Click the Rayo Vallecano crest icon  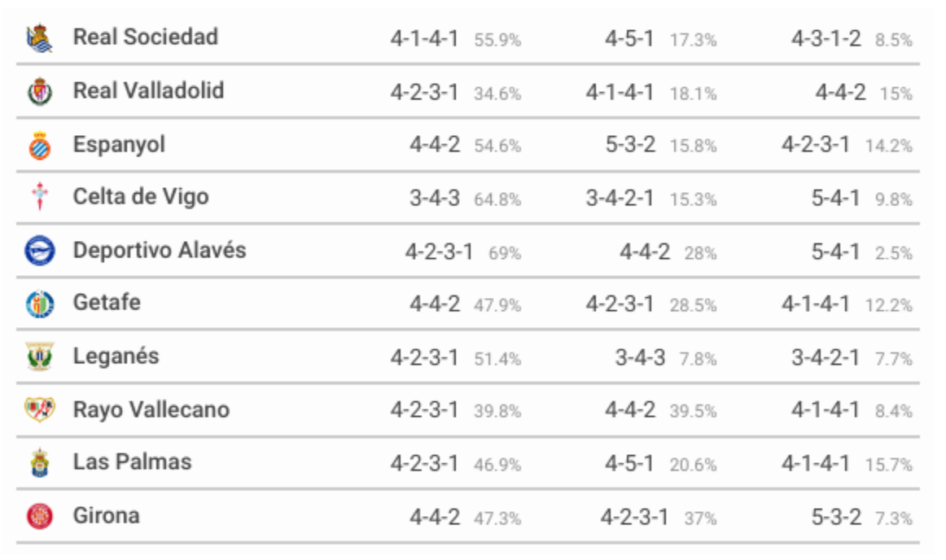click(40, 409)
